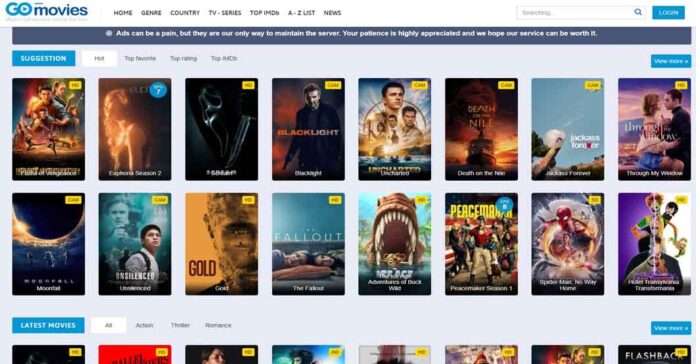
Task: Click episode 7 badge on Euphoria poster
Action: [158, 90]
